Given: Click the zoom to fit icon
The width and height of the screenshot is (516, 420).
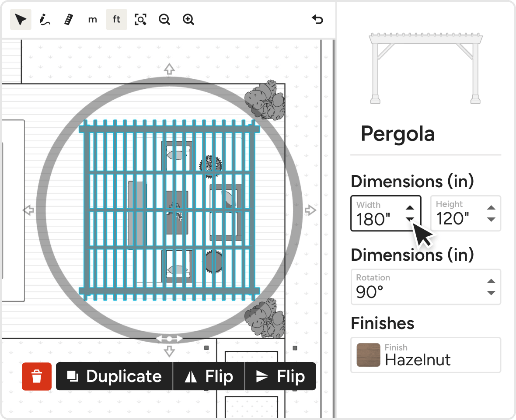Looking at the screenshot, I should (x=140, y=20).
